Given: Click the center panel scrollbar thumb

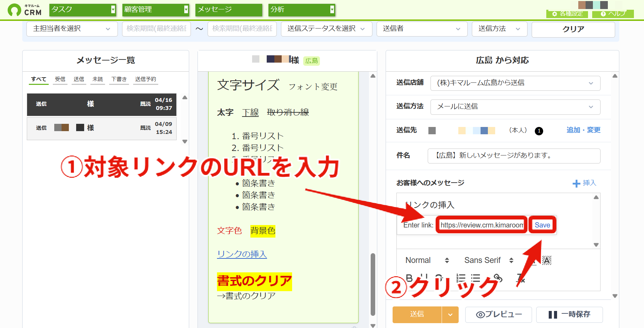Looking at the screenshot, I should [373, 285].
